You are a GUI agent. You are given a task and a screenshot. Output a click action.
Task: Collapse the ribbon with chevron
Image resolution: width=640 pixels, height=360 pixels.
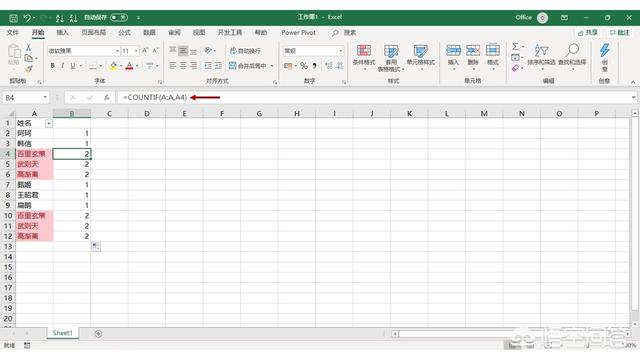point(633,82)
